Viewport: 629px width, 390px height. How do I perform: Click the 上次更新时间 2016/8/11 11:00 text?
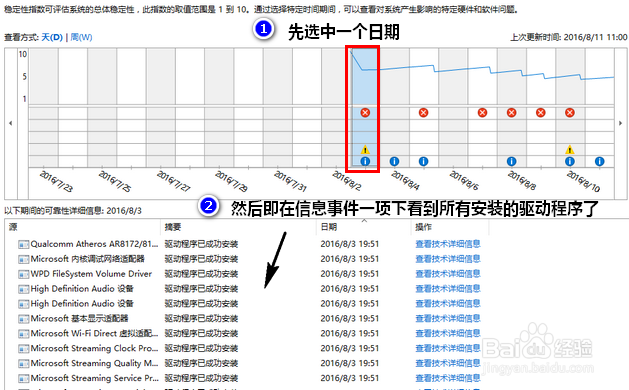(568, 37)
